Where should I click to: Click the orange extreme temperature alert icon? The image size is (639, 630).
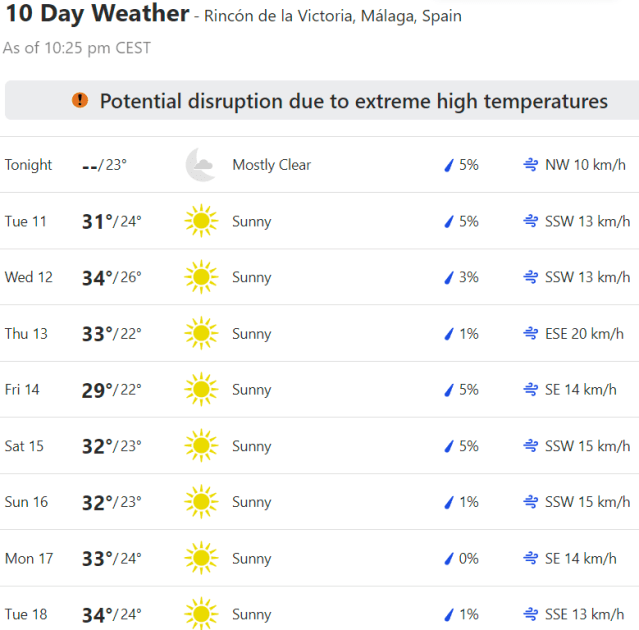point(80,100)
